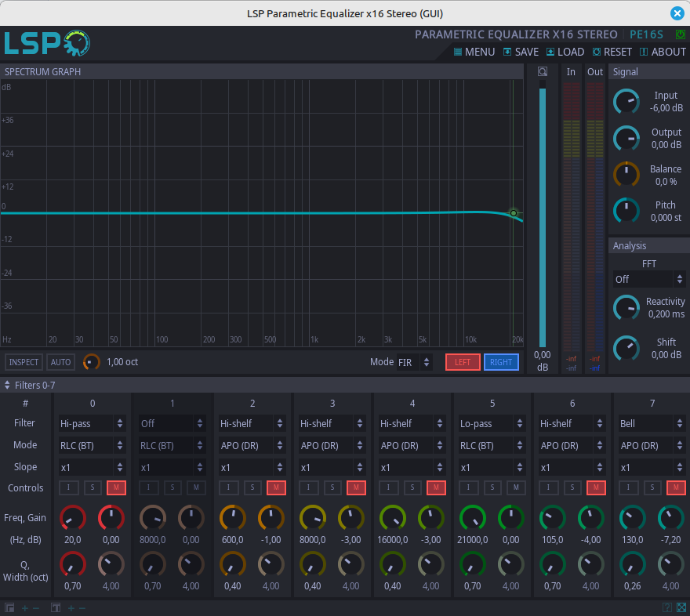This screenshot has height=616, width=690.
Task: Click the UI scaling icon in bottom bar
Action: pyautogui.click(x=9, y=607)
